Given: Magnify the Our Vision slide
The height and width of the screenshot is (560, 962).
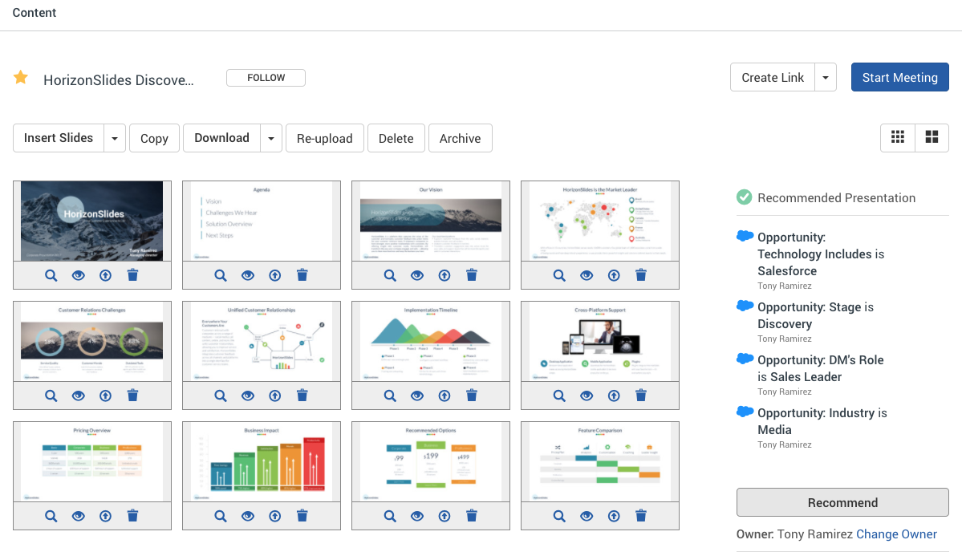Looking at the screenshot, I should click(x=390, y=275).
